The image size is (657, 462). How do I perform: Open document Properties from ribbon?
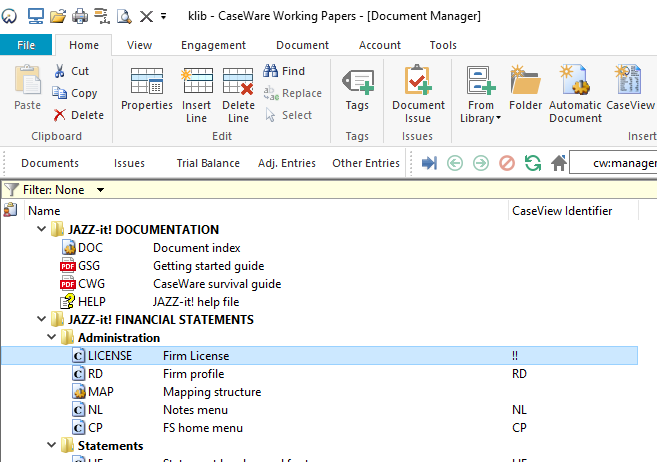pyautogui.click(x=147, y=89)
